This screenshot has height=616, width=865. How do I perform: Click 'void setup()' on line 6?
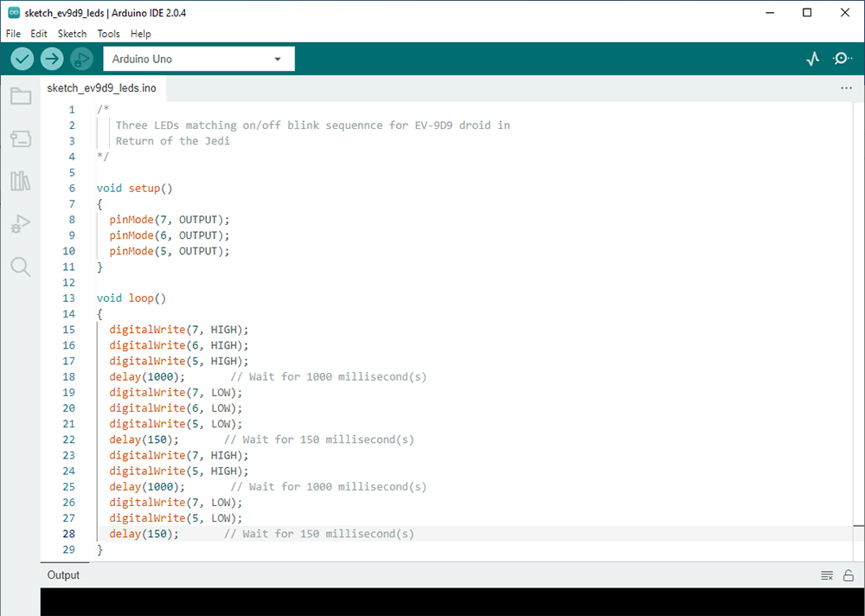point(135,189)
